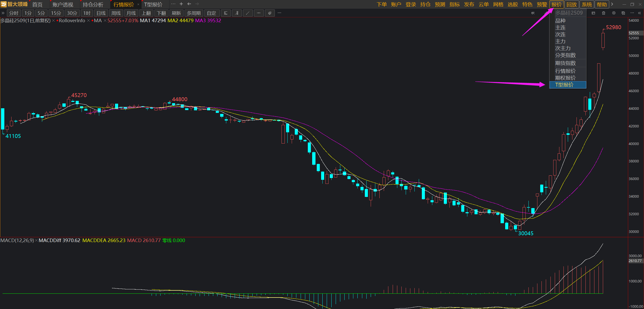Select 品种 in the 报价 dropdown

pos(568,21)
